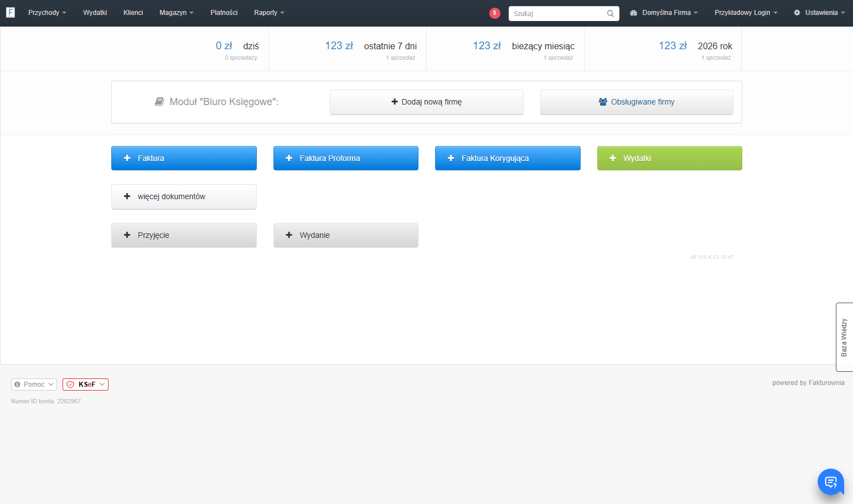Image resolution: width=853 pixels, height=504 pixels.
Task: Open the Wydatki menu item in top bar
Action: coord(95,13)
